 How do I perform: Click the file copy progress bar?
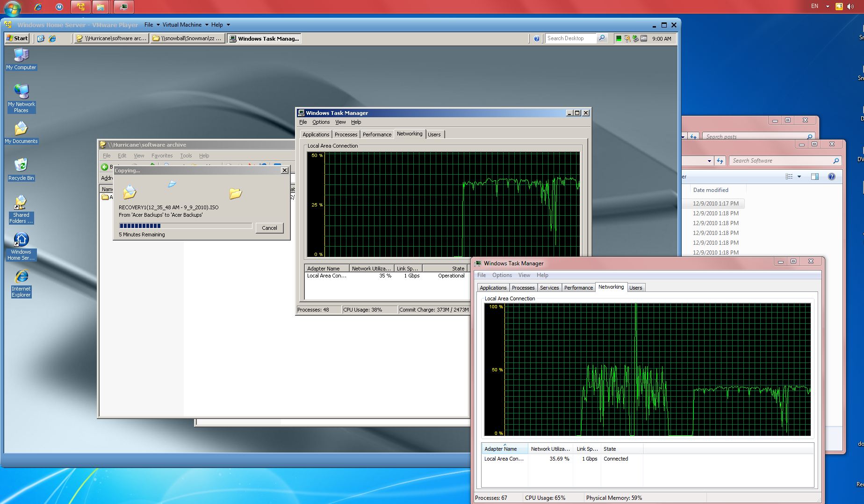[186, 226]
